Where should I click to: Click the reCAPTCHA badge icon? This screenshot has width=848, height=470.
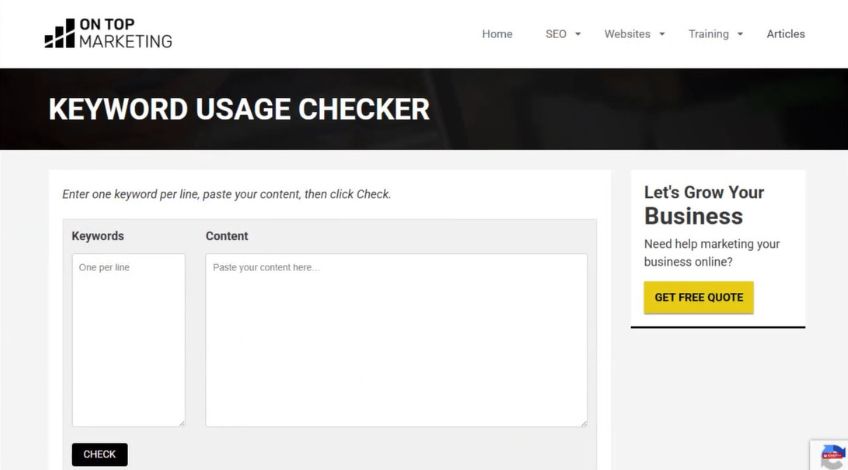coord(832,455)
